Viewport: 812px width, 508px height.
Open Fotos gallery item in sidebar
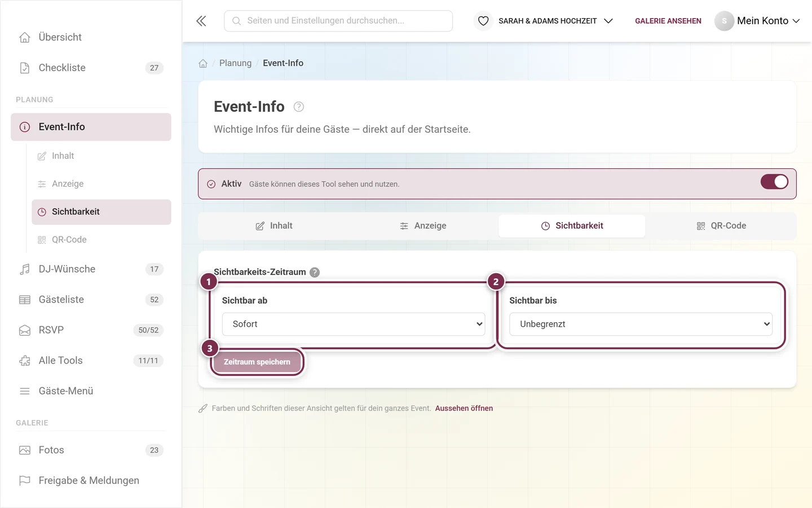click(91, 450)
